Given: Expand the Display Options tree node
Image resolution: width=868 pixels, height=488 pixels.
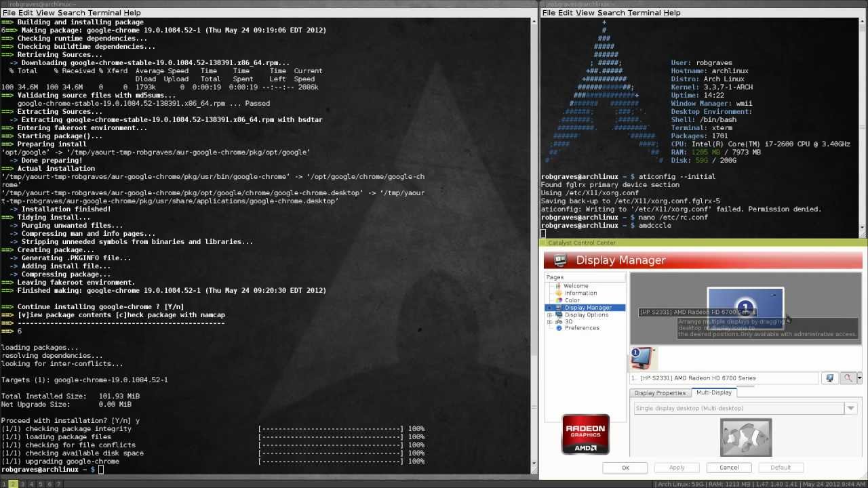Looking at the screenshot, I should (x=549, y=314).
